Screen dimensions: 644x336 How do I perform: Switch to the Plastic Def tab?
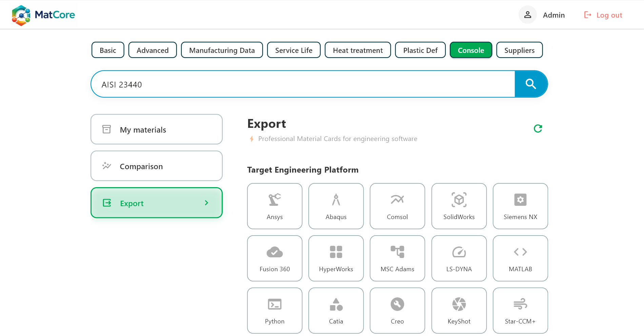(420, 50)
